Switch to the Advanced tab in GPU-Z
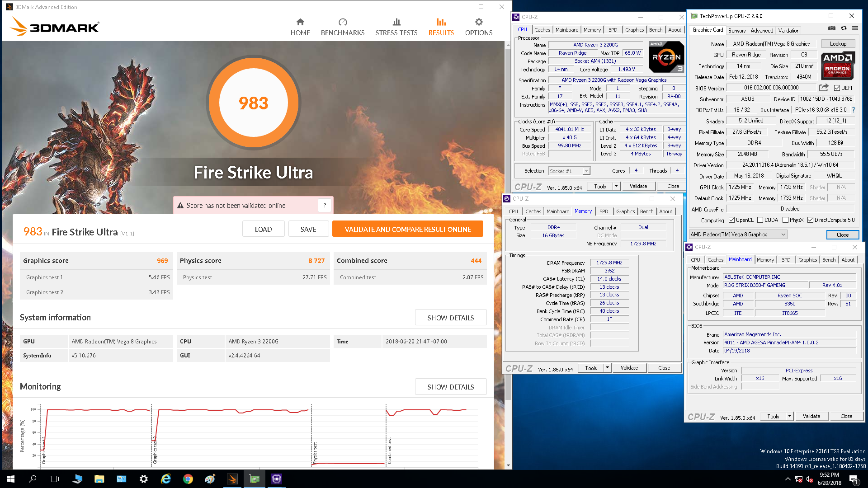868x488 pixels. click(762, 30)
